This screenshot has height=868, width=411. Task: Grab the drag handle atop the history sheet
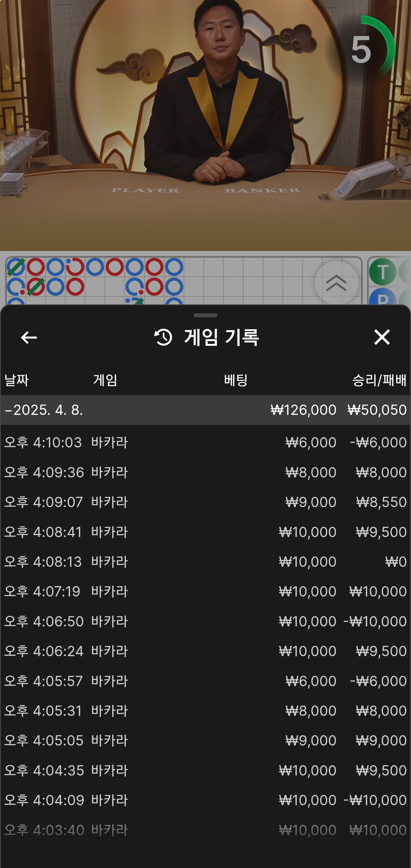205,316
